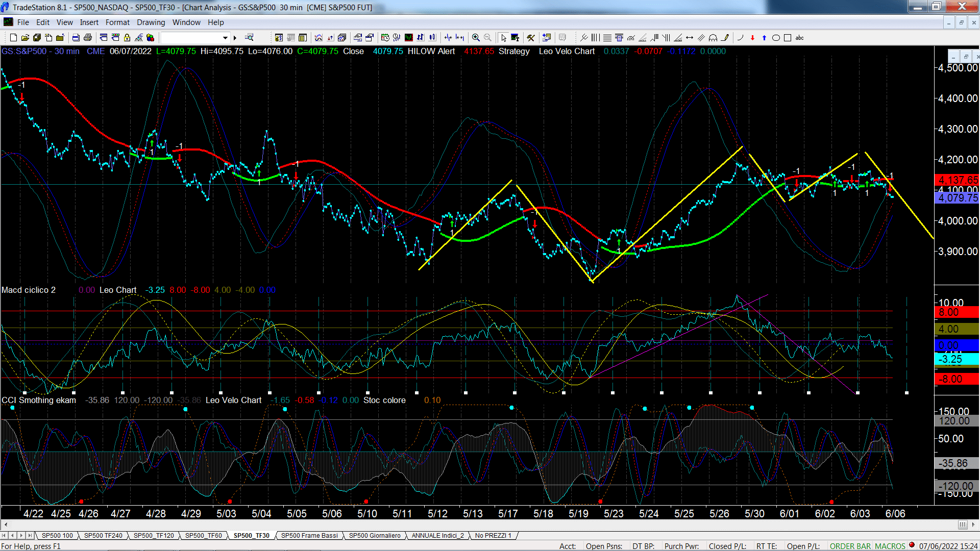Click the cyan -3.25 MACD value label

pyautogui.click(x=958, y=359)
